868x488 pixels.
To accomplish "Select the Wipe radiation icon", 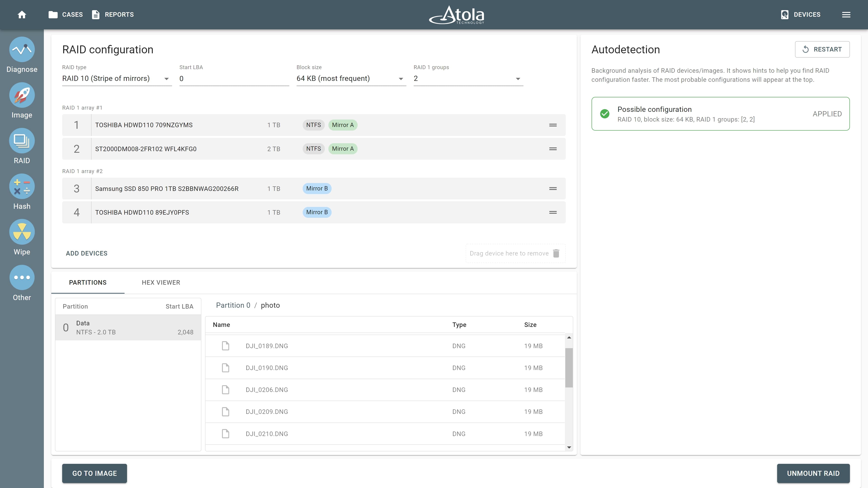I will [x=22, y=232].
